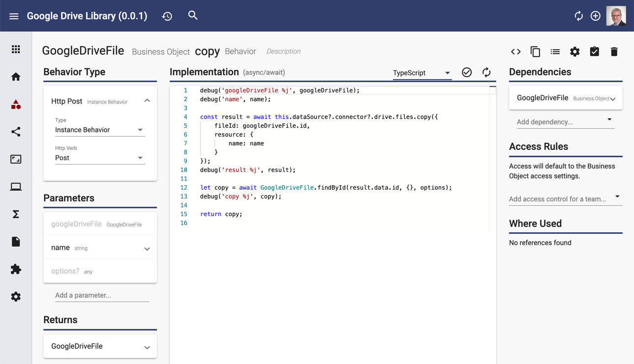Go to Home in the sidebar
Image resolution: width=634 pixels, height=364 pixels.
coord(16,77)
